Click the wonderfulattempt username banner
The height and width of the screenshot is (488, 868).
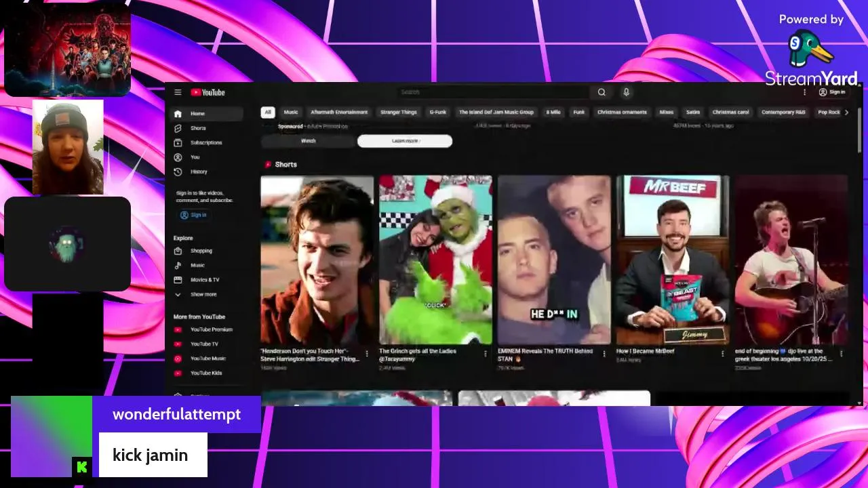point(176,414)
